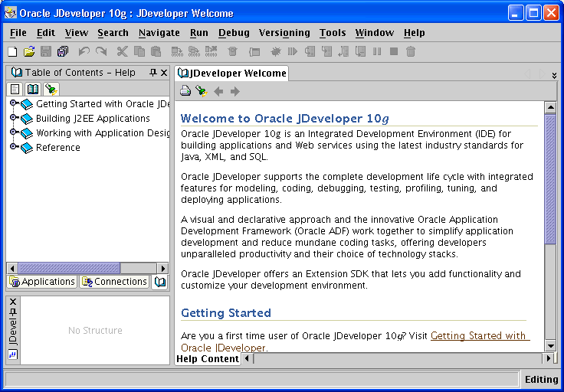Click the Cancel Build icon
564x392 pixels.
(211, 52)
